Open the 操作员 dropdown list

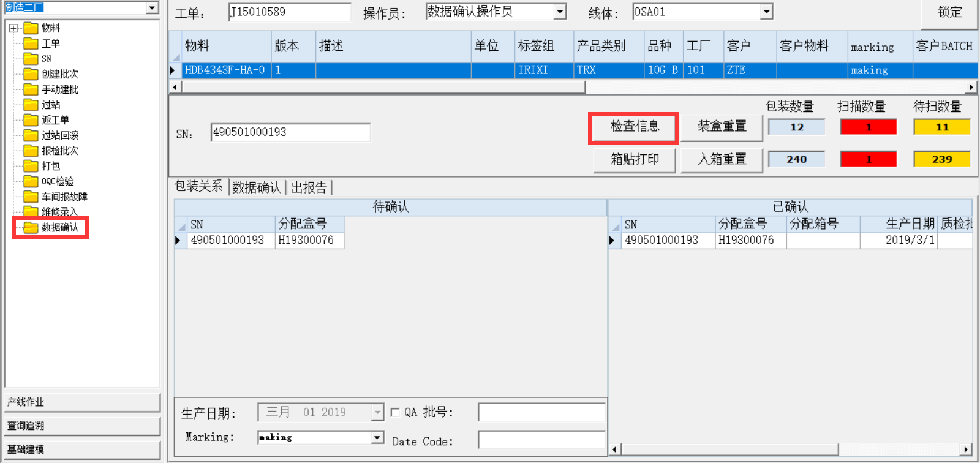pos(559,12)
